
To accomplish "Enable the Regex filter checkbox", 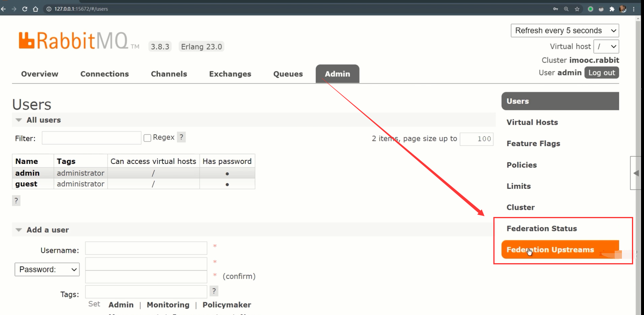I will (x=147, y=138).
